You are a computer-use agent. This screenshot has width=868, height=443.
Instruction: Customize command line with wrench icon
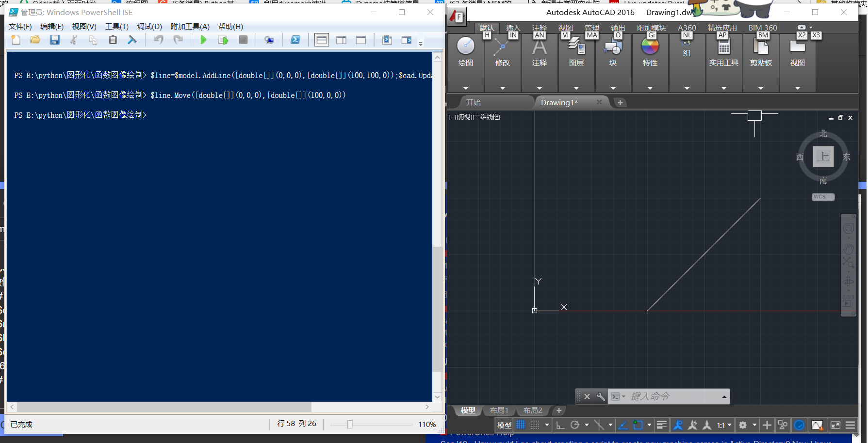point(601,396)
